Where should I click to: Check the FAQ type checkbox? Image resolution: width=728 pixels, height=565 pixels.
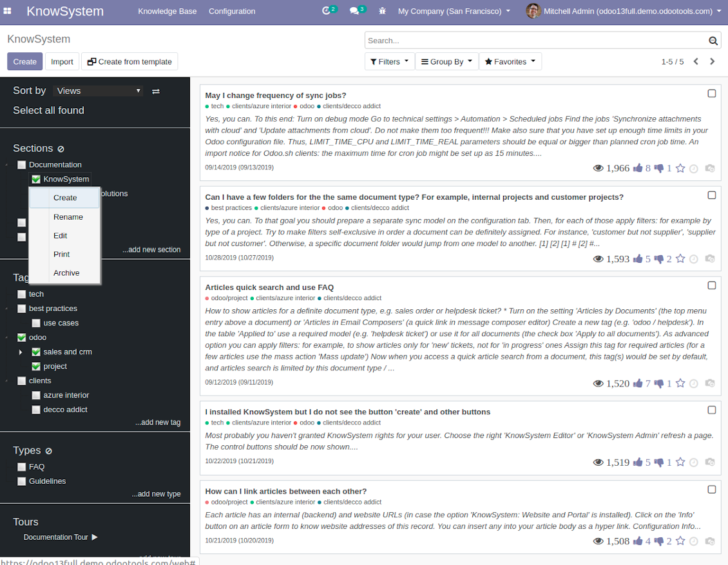pos(21,467)
